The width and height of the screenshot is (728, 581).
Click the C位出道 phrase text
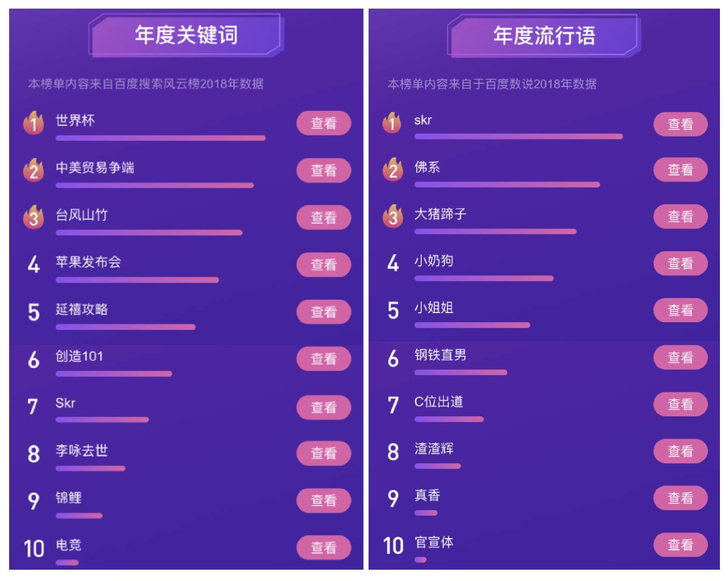point(439,402)
